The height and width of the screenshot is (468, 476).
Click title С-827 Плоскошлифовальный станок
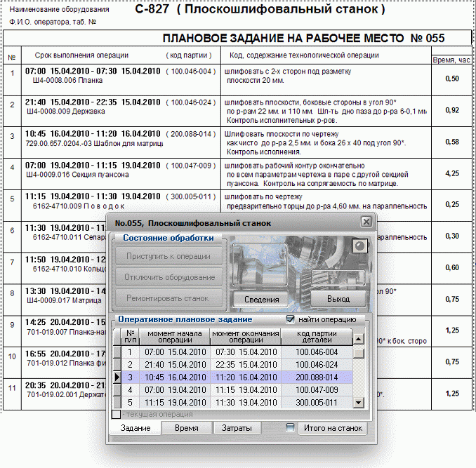pyautogui.click(x=260, y=9)
